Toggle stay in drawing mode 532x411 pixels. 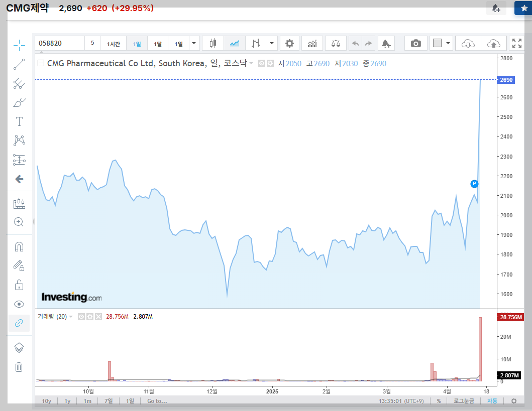coord(19,265)
